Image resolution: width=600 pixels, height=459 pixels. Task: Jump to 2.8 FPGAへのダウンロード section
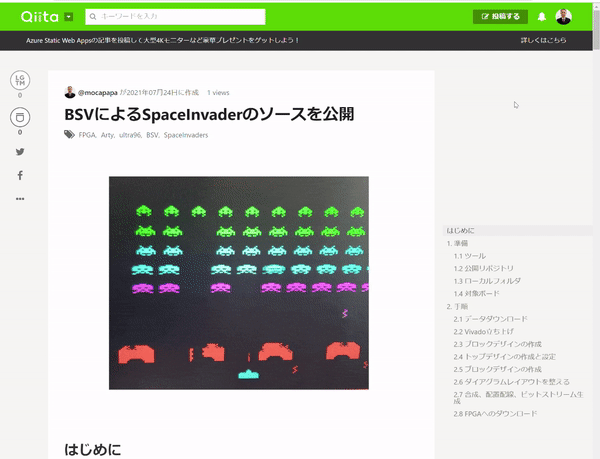(494, 413)
